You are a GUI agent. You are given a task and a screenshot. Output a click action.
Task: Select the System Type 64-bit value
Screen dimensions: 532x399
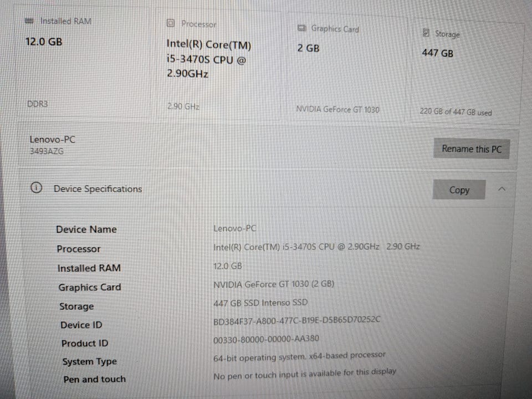click(299, 356)
